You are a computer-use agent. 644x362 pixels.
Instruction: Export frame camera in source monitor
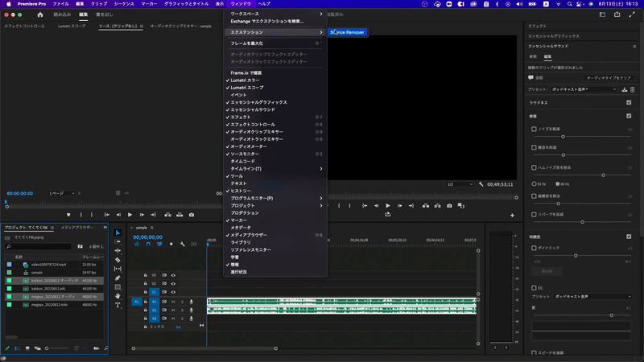[x=192, y=215]
